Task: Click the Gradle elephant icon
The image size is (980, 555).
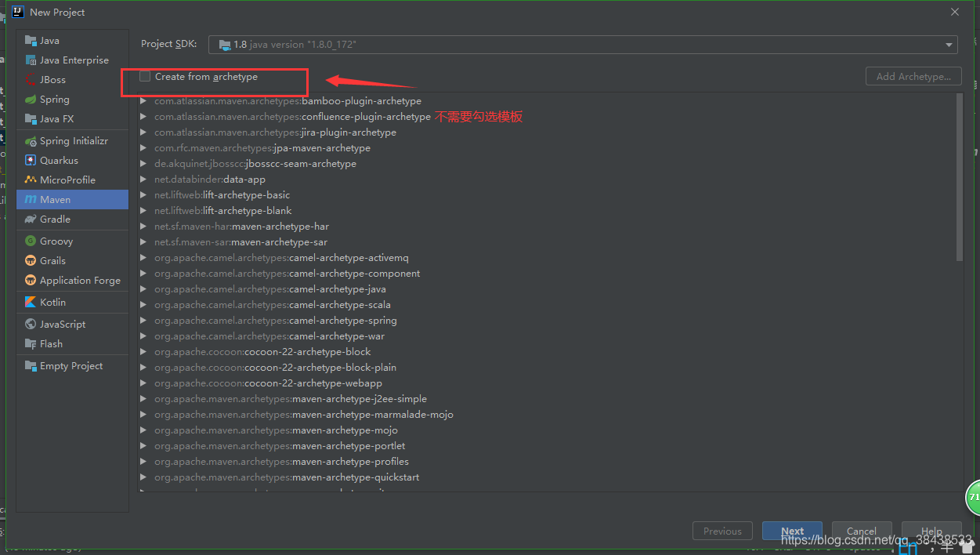Action: click(x=31, y=219)
